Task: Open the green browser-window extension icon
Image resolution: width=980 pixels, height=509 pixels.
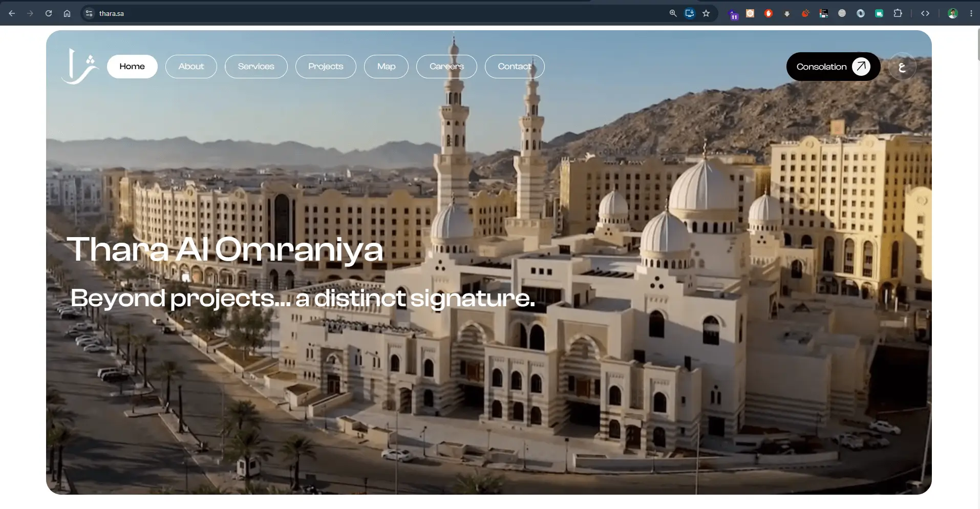Action: [879, 14]
